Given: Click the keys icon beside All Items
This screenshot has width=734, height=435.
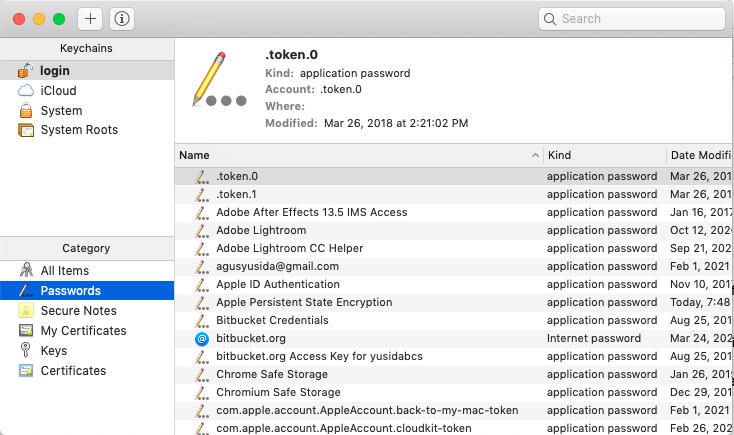Looking at the screenshot, I should (x=26, y=270).
